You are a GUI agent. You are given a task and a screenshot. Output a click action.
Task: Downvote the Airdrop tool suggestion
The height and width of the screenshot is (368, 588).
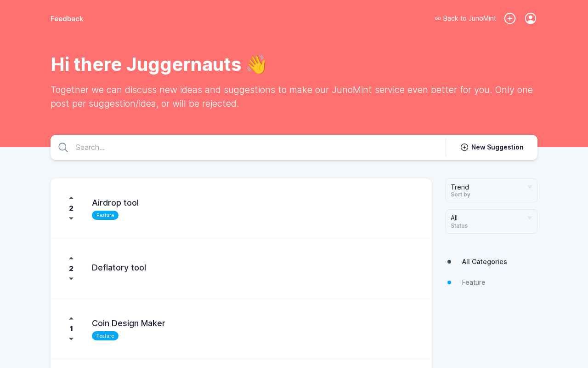71,218
